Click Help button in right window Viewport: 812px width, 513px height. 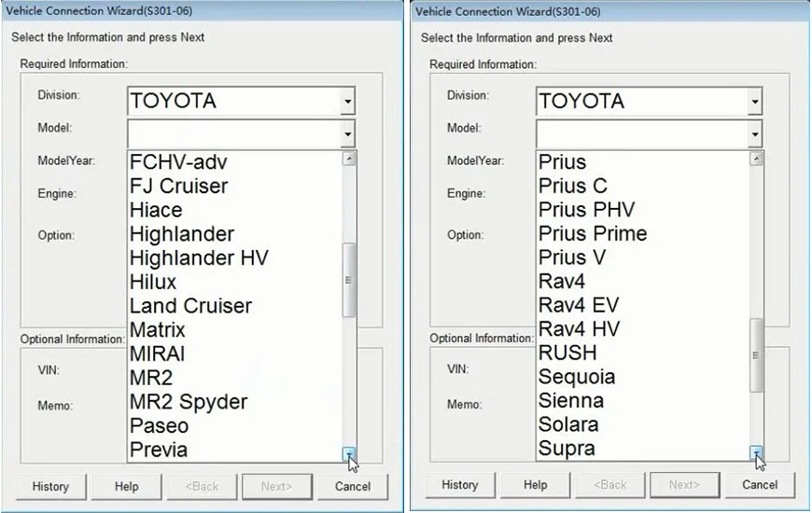click(535, 485)
